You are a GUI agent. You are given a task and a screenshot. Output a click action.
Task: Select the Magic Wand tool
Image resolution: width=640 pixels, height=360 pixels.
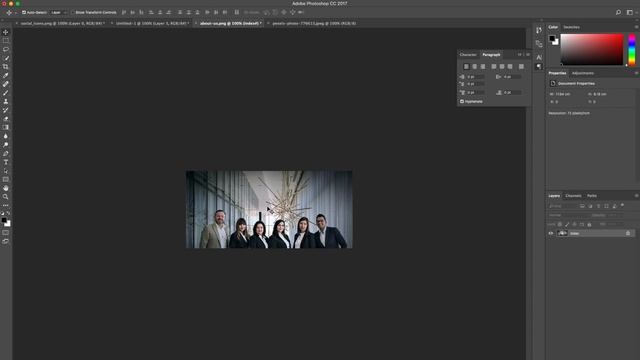click(x=6, y=58)
